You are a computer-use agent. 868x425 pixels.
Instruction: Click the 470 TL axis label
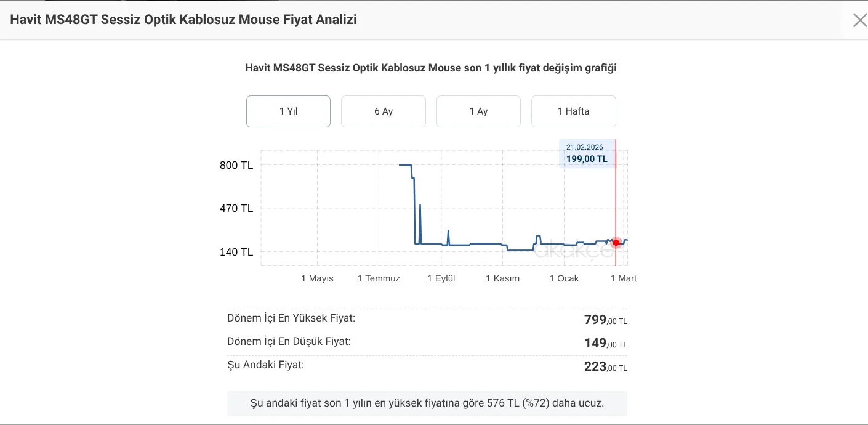coord(236,208)
